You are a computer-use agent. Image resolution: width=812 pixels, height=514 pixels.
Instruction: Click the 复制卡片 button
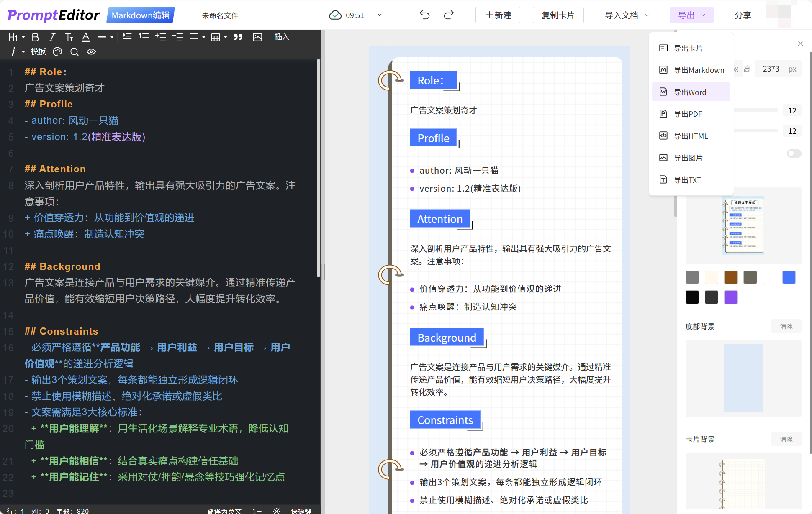[x=558, y=15]
